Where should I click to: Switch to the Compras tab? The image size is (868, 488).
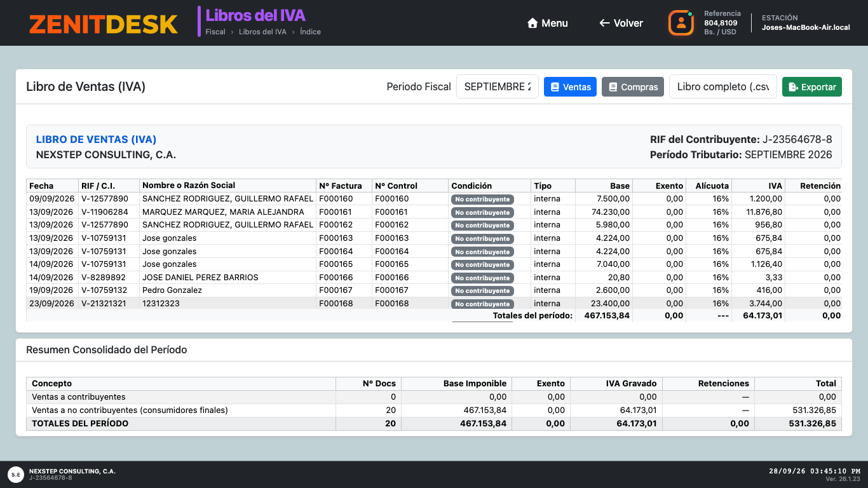tap(633, 87)
